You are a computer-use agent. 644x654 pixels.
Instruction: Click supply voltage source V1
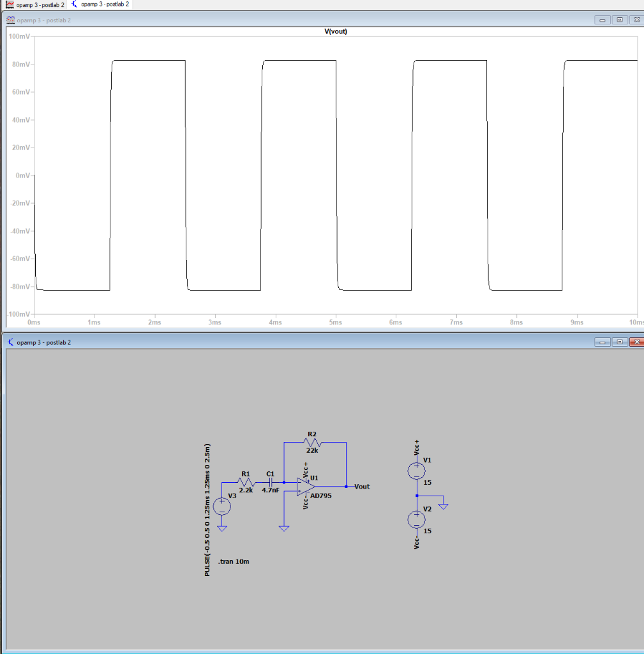[416, 470]
